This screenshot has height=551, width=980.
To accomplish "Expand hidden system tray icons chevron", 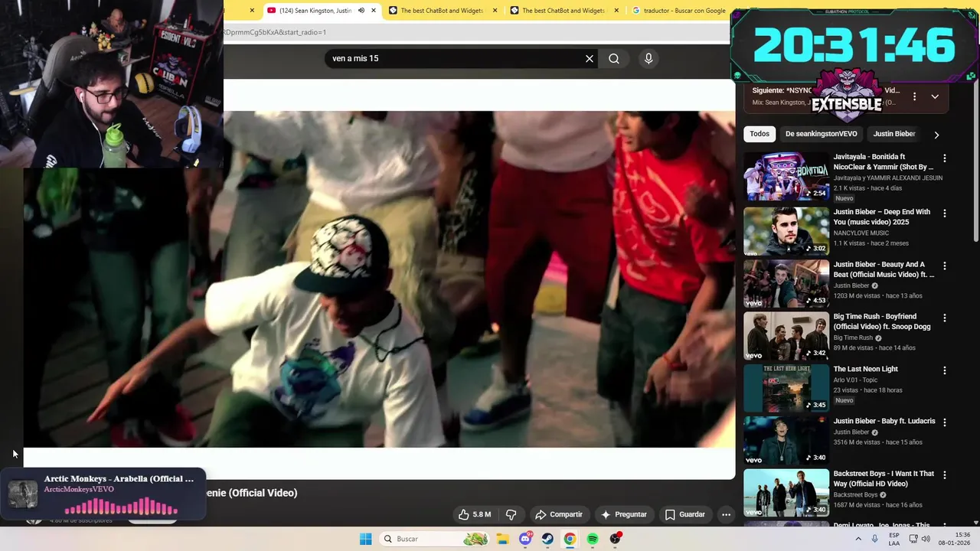I will (x=858, y=539).
